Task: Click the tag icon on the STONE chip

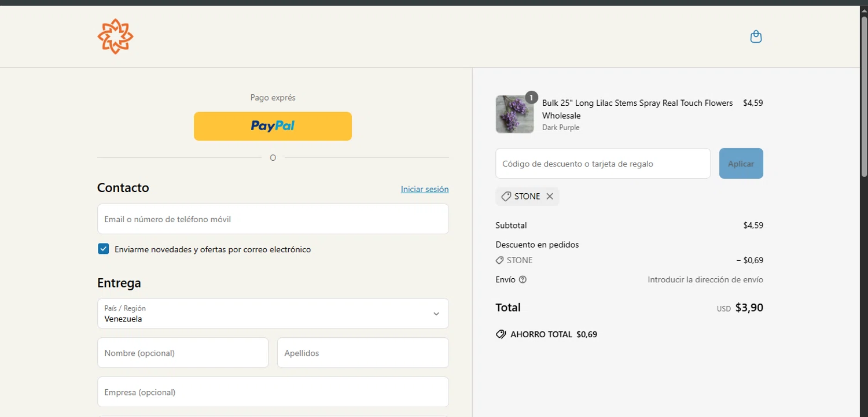Action: (x=506, y=197)
